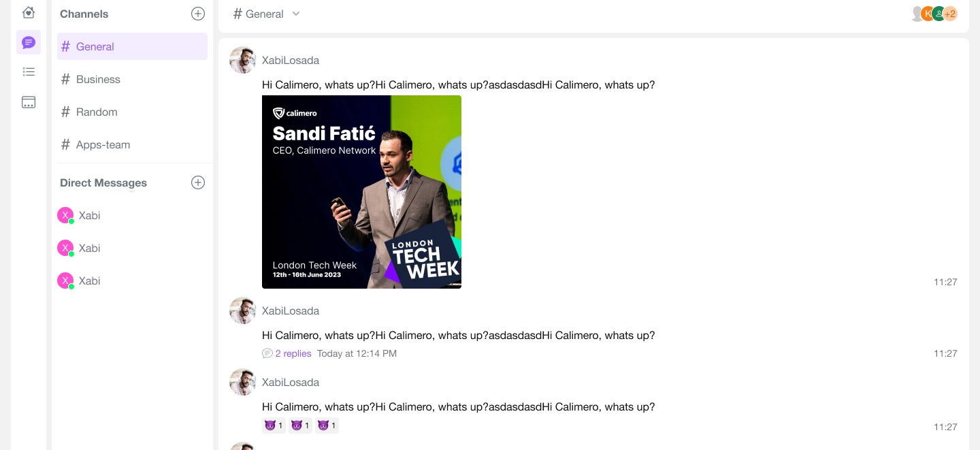Click the member avatars group in header
980x450 pixels.
[x=934, y=14]
